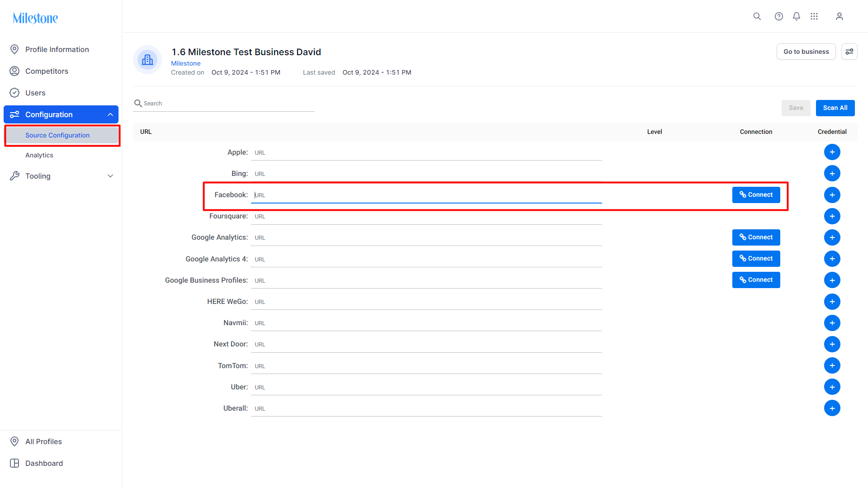Click the Scan All button

point(835,108)
